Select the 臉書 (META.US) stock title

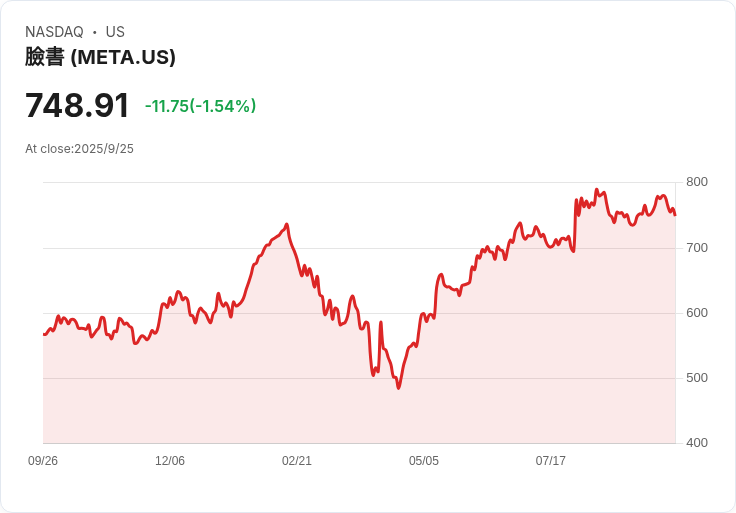pyautogui.click(x=100, y=57)
